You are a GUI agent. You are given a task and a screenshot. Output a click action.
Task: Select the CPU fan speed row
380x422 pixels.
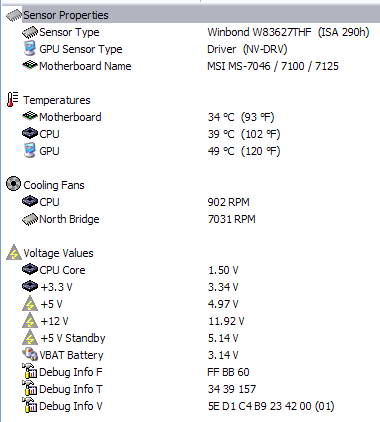click(190, 202)
